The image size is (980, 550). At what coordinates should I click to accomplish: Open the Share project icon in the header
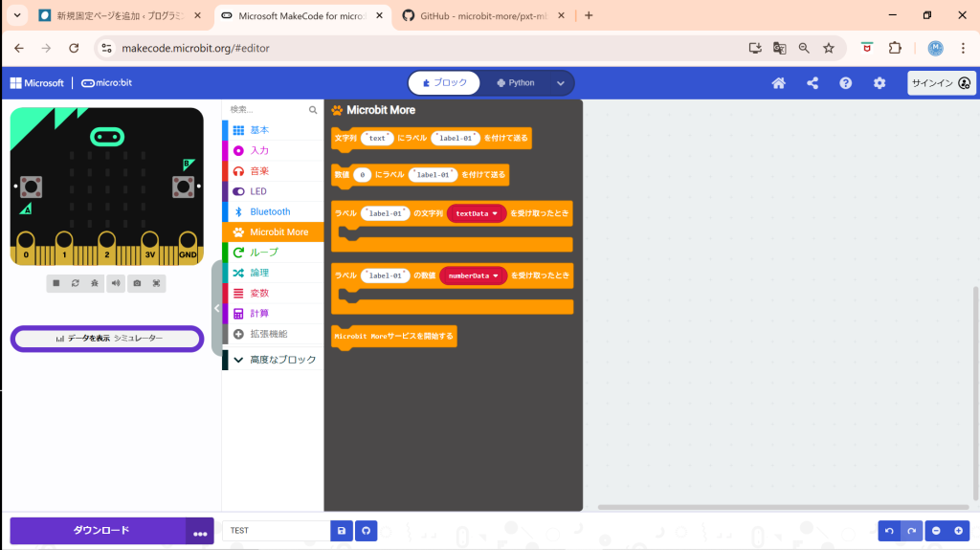813,83
